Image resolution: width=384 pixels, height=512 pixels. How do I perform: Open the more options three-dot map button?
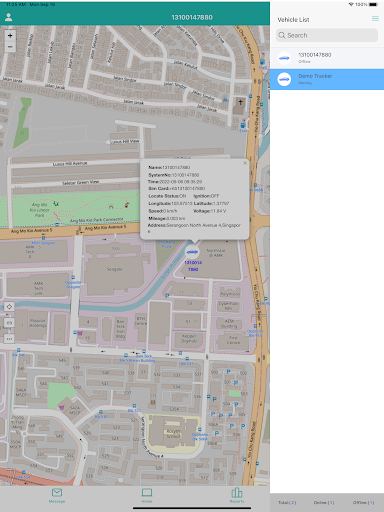point(9,339)
